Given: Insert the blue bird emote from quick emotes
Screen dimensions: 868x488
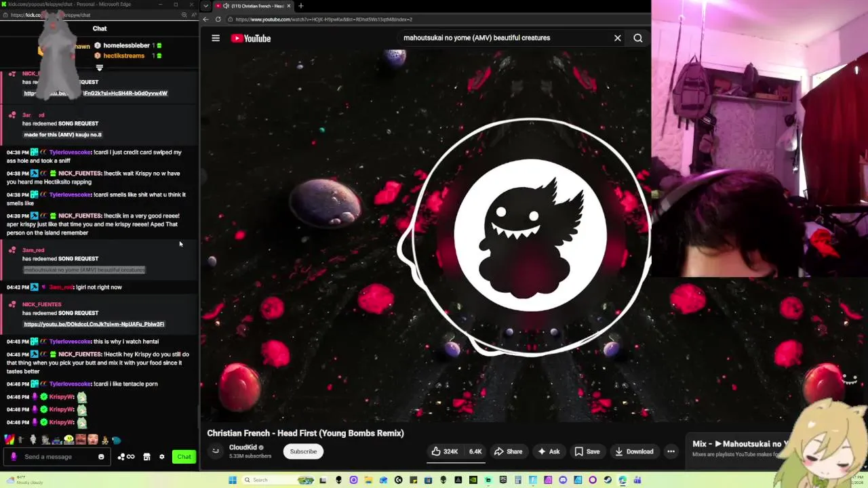Looking at the screenshot, I should point(116,440).
